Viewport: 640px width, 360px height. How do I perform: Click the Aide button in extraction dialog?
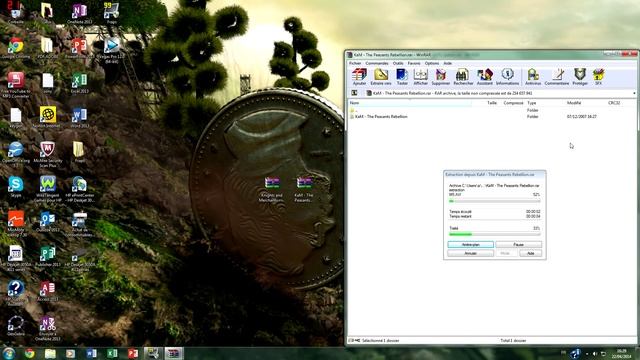[x=530, y=253]
